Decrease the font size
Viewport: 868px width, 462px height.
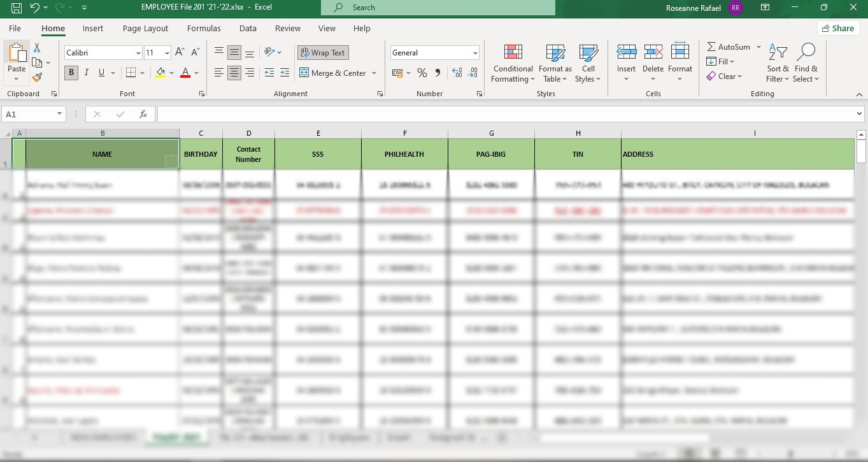pyautogui.click(x=196, y=52)
